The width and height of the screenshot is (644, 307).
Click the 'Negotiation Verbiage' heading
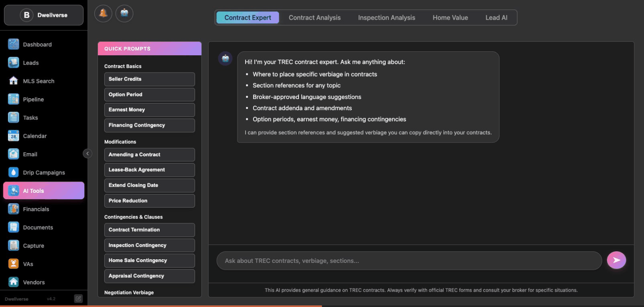129,293
